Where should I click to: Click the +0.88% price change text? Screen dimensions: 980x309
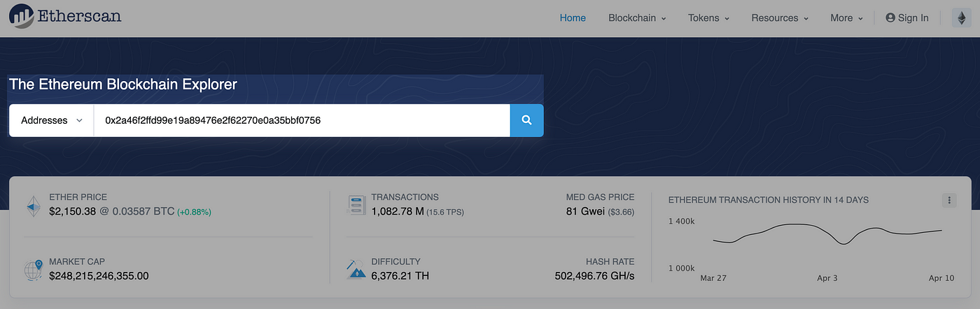[194, 212]
